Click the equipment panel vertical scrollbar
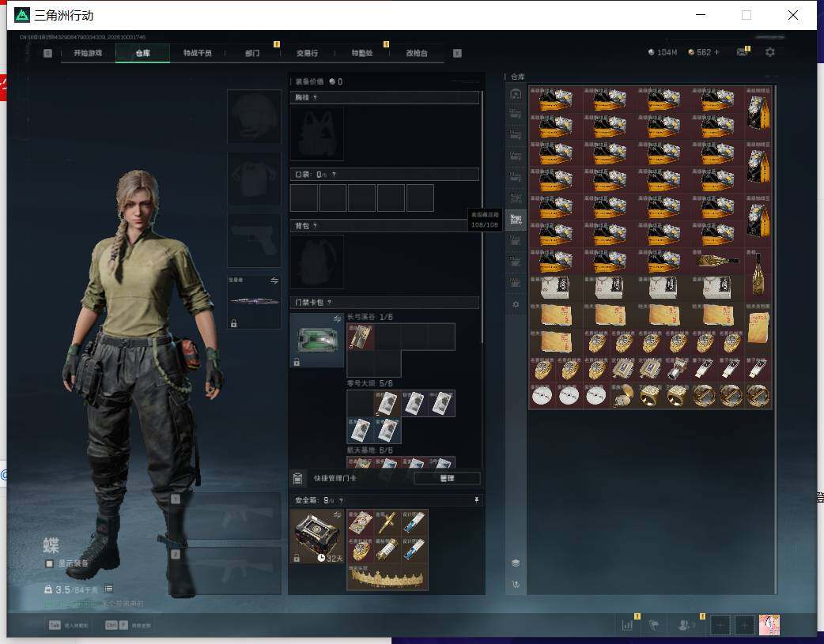 tap(482, 218)
